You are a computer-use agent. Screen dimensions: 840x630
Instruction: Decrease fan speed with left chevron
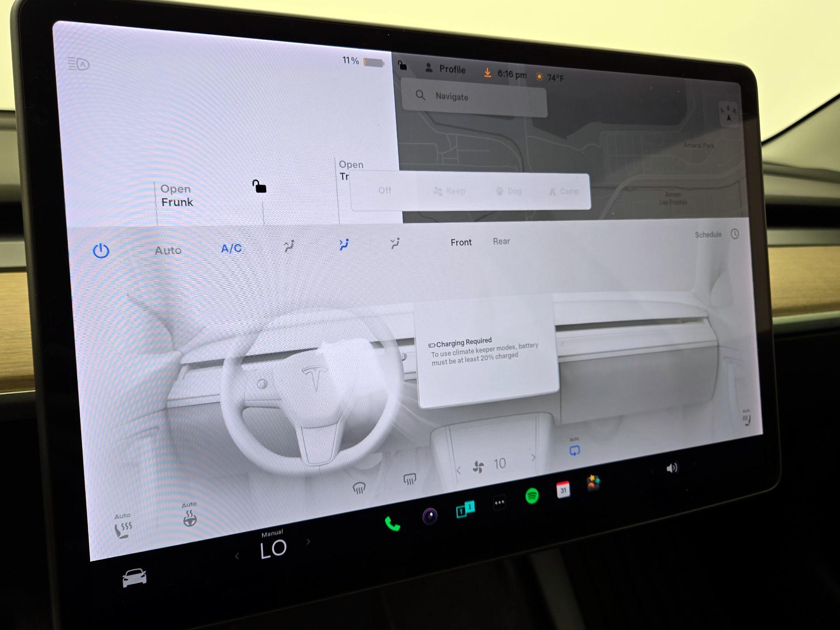[x=458, y=471]
